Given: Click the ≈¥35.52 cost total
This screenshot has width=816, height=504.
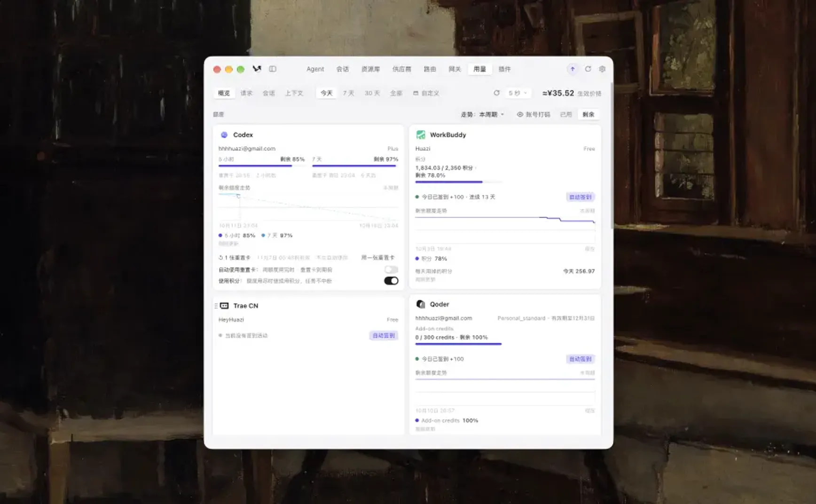Looking at the screenshot, I should 558,93.
